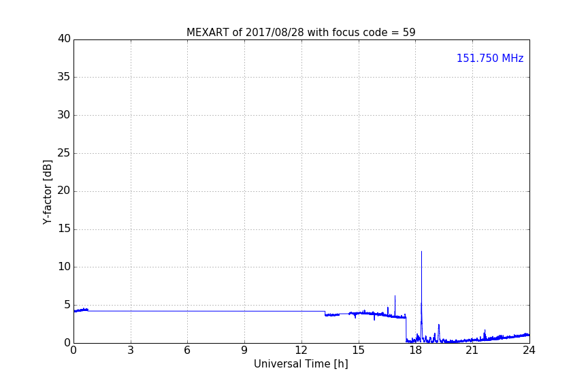Click the y-axis tick label "30"

point(64,115)
